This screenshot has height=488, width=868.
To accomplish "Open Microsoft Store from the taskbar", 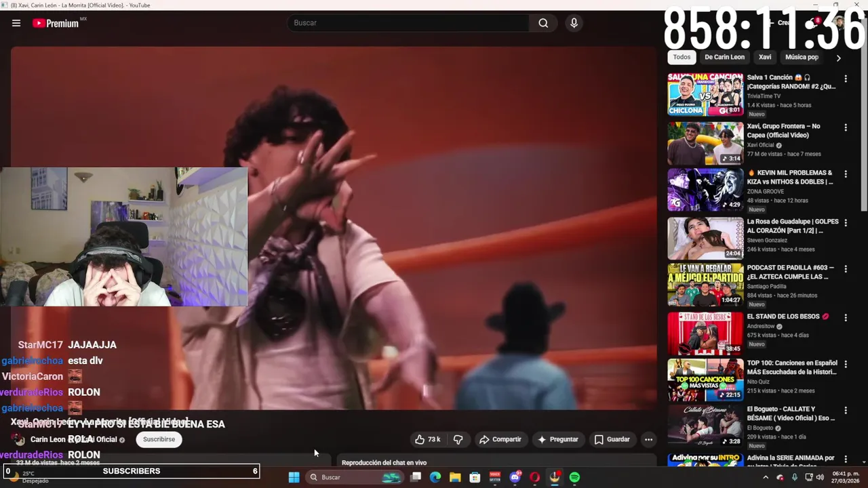I will coord(475,477).
